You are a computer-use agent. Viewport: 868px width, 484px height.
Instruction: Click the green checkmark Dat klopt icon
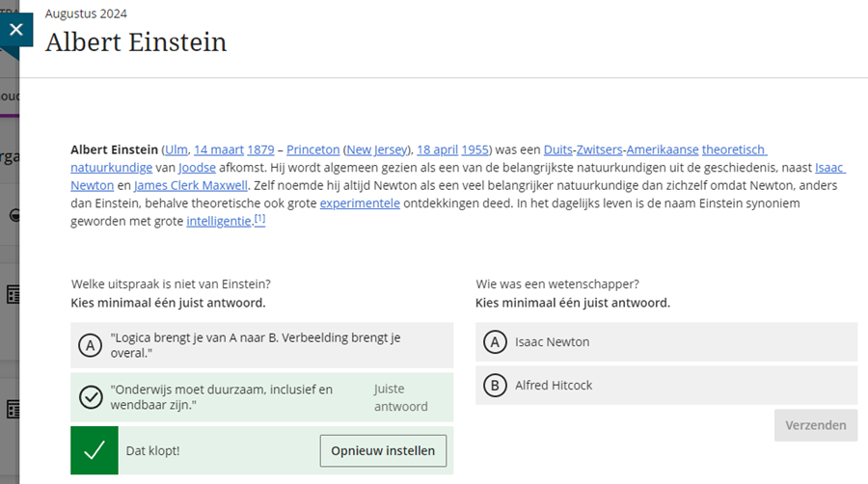[x=95, y=450]
